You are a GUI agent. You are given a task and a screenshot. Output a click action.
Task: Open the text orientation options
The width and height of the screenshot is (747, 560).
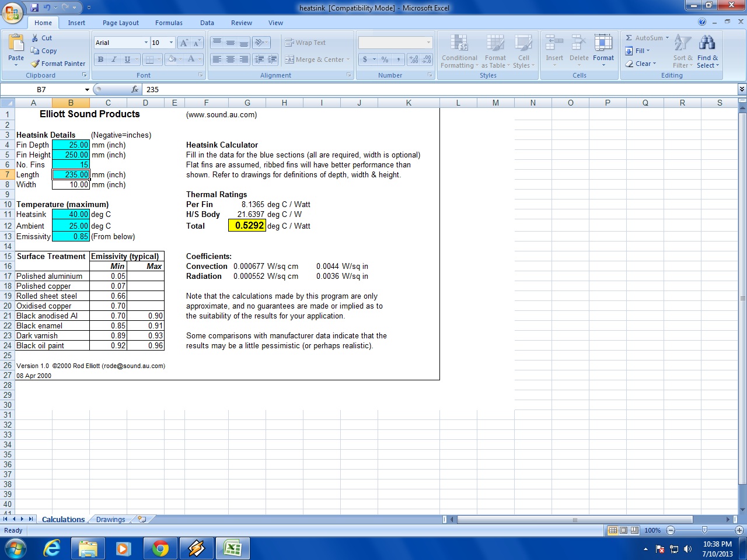click(x=261, y=43)
